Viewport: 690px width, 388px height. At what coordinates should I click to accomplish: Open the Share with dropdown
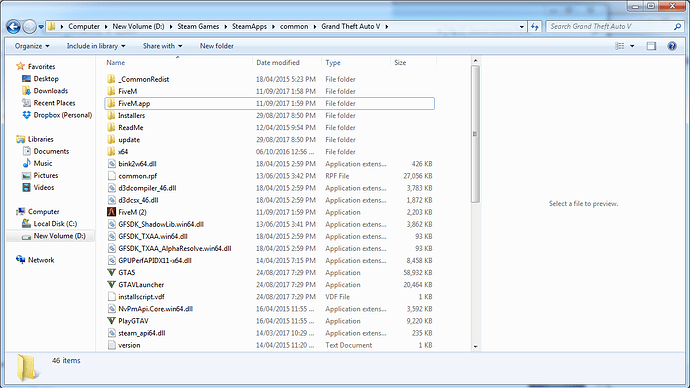tap(162, 46)
